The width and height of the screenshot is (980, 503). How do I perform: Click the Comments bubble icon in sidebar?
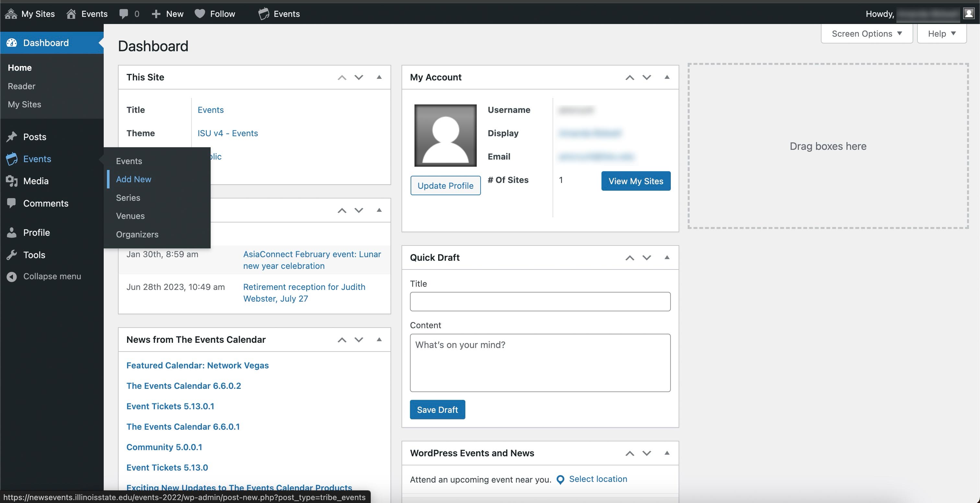tap(12, 203)
